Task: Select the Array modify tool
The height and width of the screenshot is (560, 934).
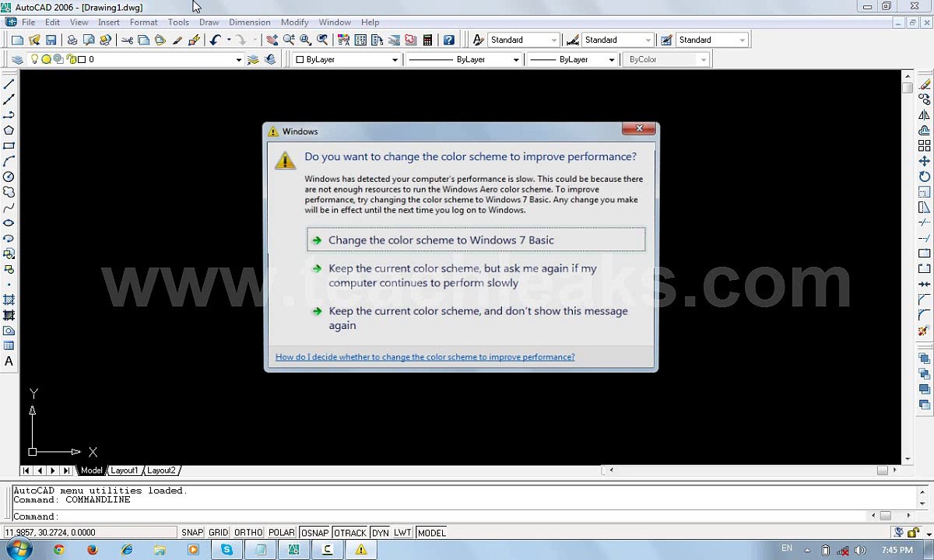Action: pos(925,145)
